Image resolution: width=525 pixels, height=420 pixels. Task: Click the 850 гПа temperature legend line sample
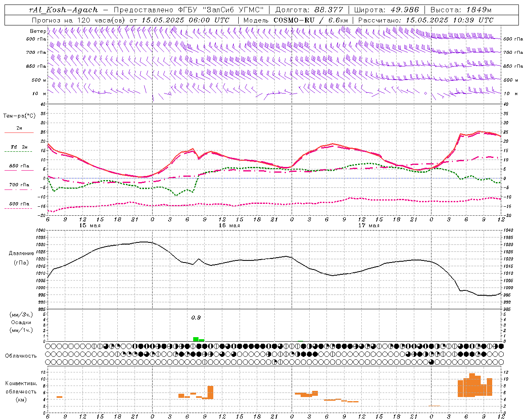coord(19,170)
